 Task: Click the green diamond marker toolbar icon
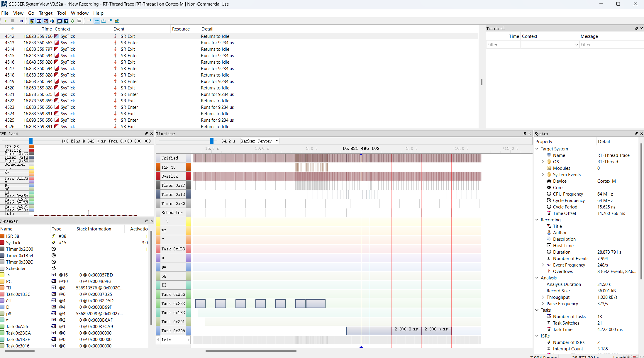72,21
